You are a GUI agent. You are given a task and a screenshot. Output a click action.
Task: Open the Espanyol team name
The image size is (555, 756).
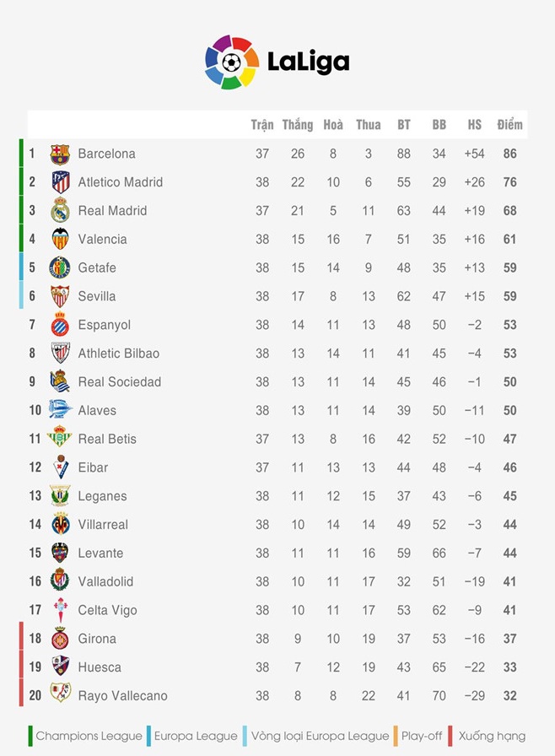104,325
